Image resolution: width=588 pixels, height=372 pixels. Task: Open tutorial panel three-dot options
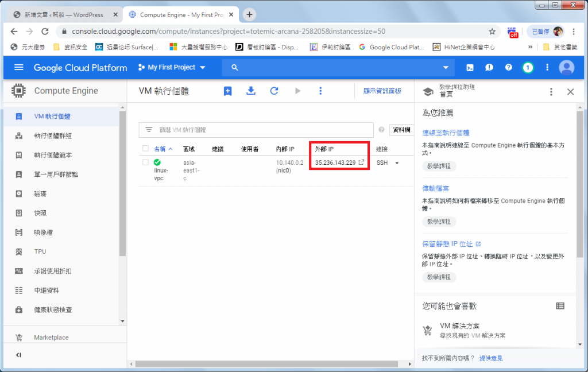pos(551,91)
